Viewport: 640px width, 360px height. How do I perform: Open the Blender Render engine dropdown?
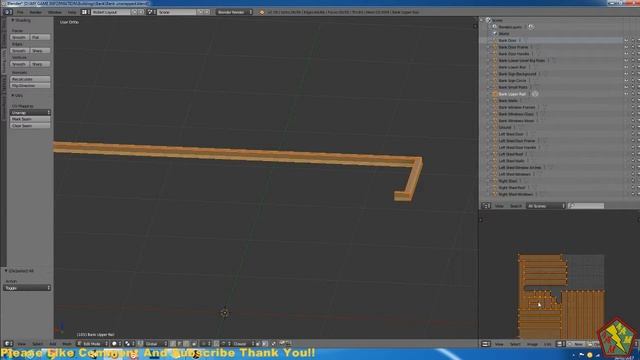[234, 12]
